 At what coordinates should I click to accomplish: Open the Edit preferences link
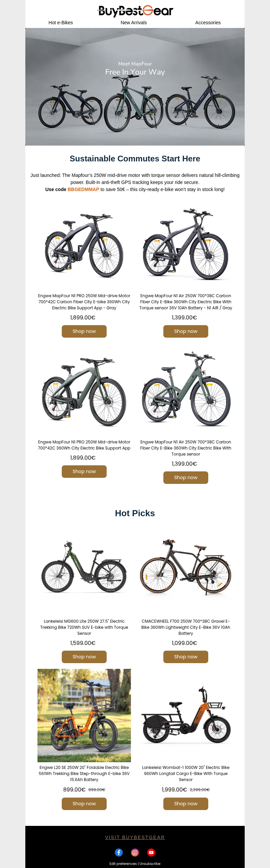coord(123,864)
